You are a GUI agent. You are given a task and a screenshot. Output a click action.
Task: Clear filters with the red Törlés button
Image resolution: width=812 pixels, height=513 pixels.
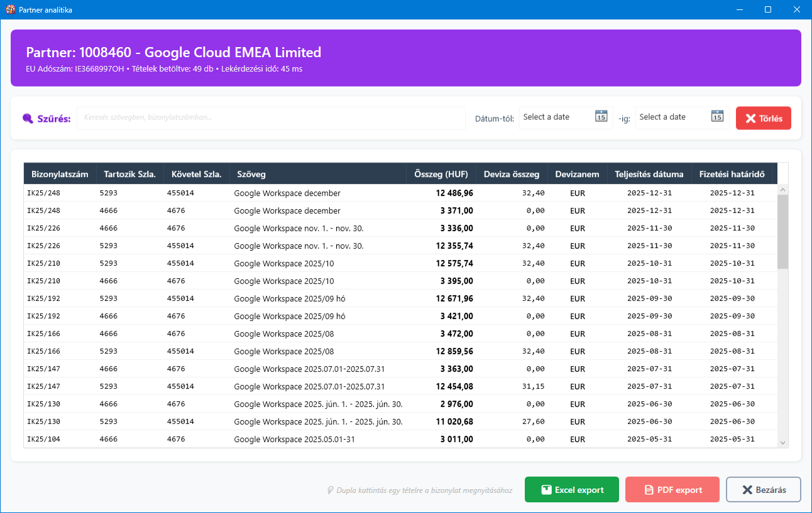pos(763,118)
